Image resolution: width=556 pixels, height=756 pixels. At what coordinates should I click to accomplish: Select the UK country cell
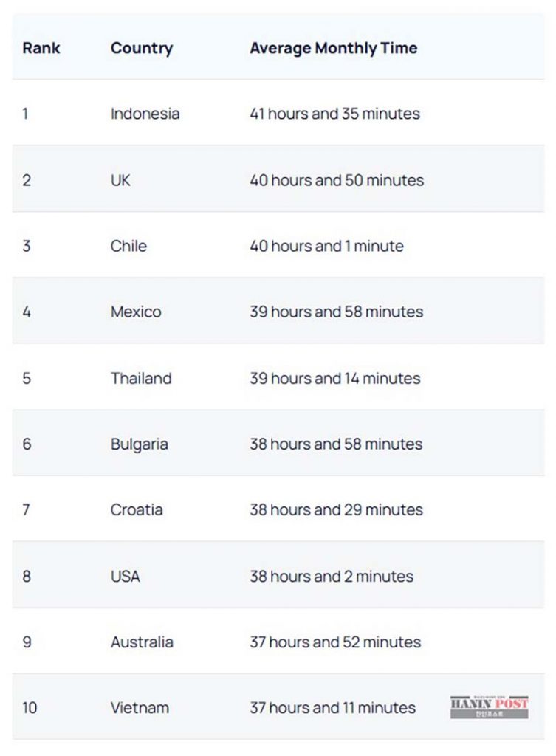pyautogui.click(x=120, y=180)
